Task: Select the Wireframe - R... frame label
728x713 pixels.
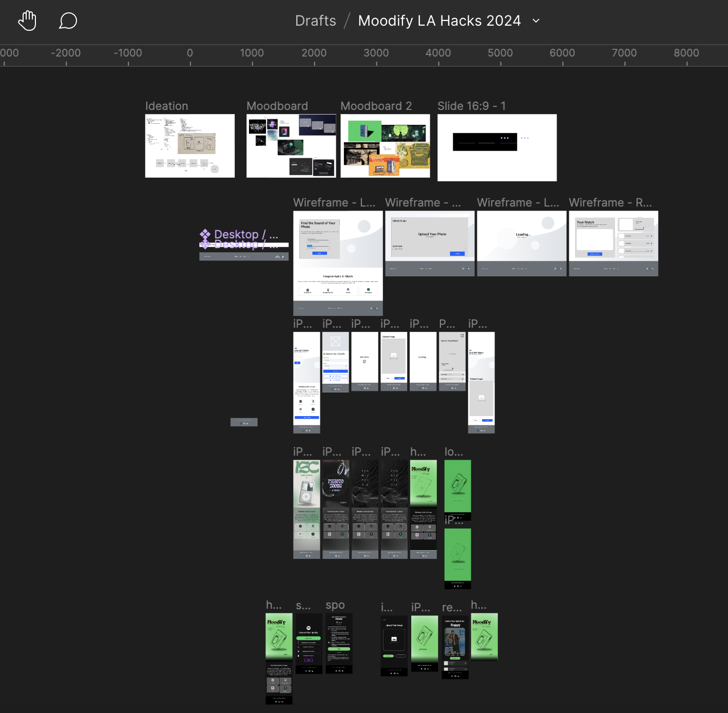Action: click(x=610, y=202)
